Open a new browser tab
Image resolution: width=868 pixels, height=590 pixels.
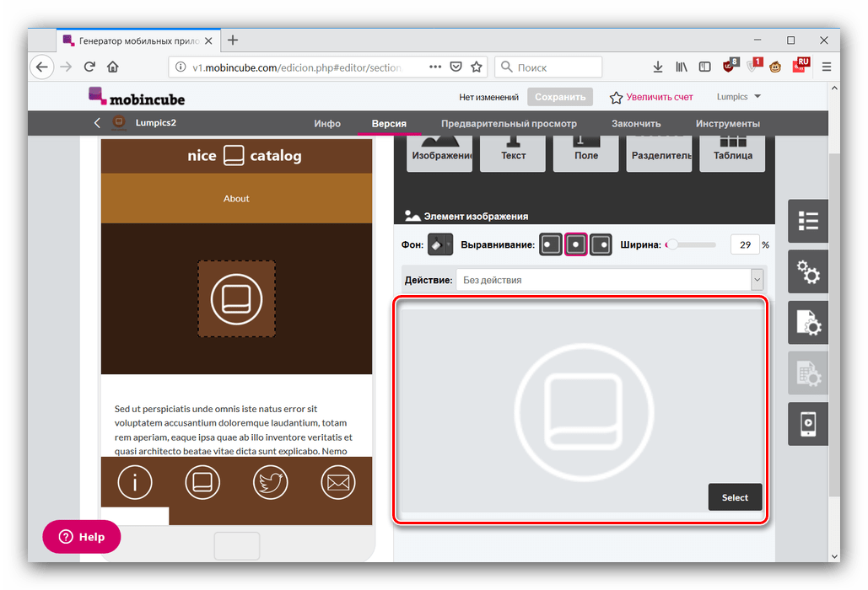pos(233,40)
